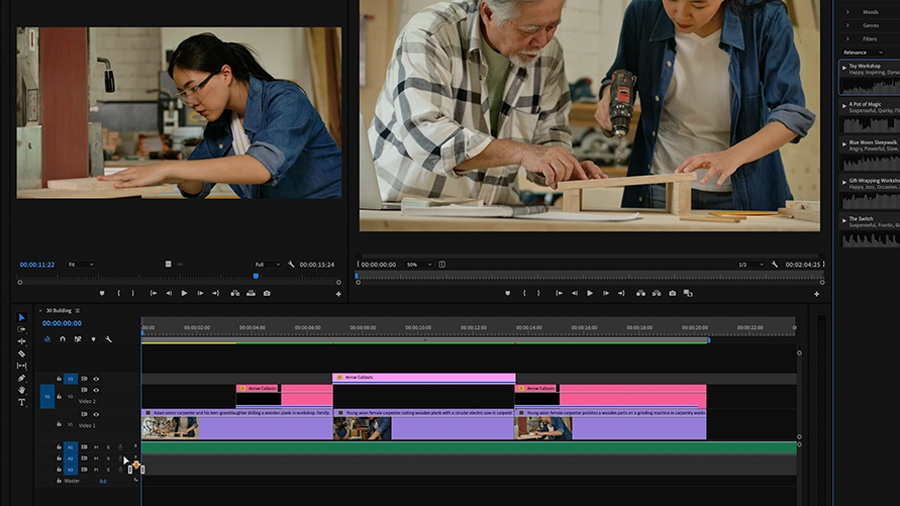Open timeline display settings wrench
The image size is (900, 506).
point(108,339)
